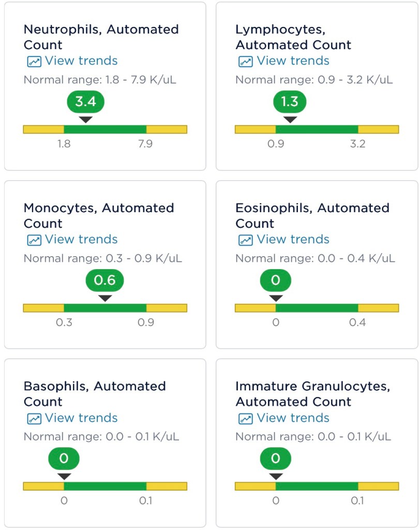Click the Immature Granulocytes trend chart icon
This screenshot has height=530, width=420.
coord(245,419)
